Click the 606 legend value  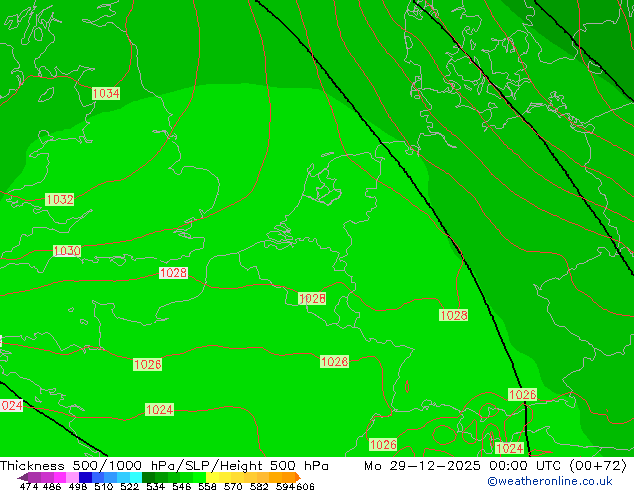tap(304, 486)
